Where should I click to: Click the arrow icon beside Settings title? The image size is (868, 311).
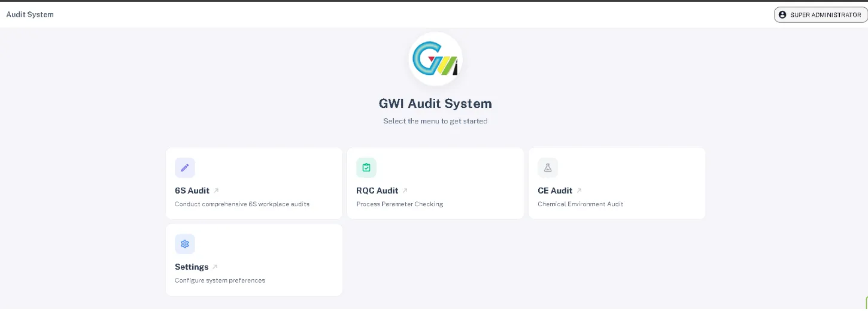pyautogui.click(x=215, y=267)
